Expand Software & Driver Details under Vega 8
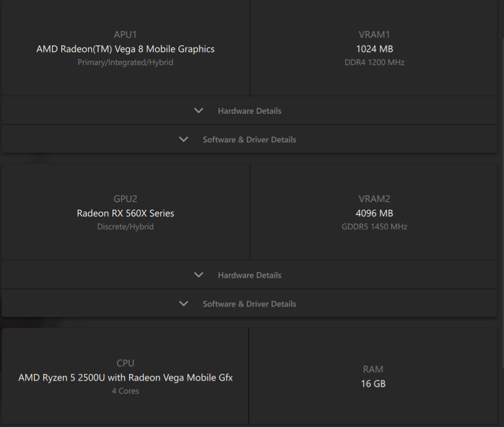Screen dimensions: 504x427 pyautogui.click(x=250, y=140)
